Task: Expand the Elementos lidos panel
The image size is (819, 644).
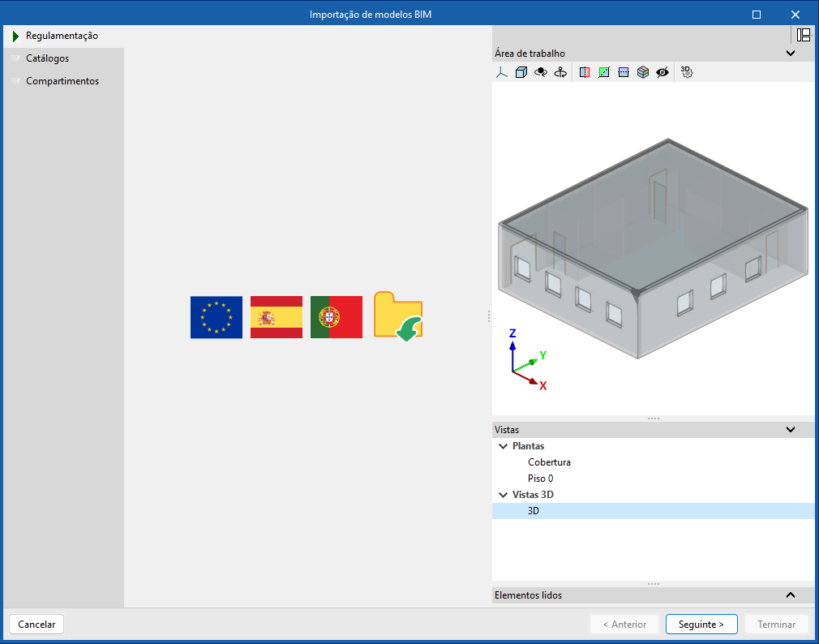Action: 791,595
